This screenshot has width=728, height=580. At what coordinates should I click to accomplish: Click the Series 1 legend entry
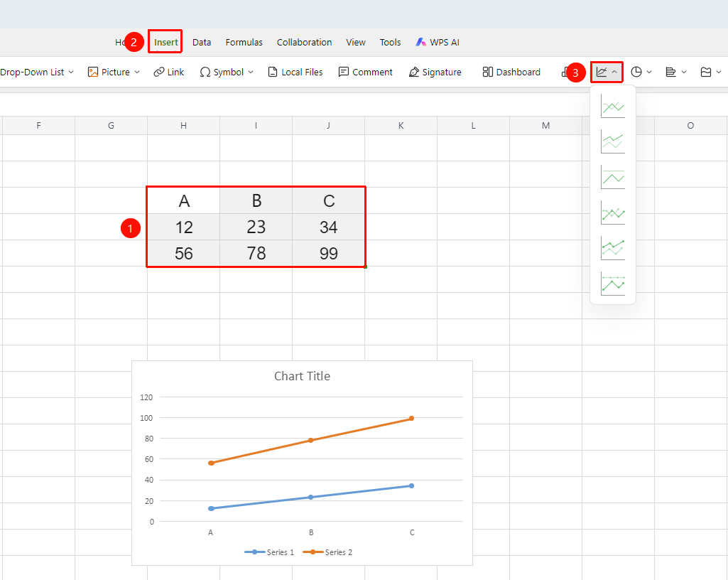pos(269,552)
